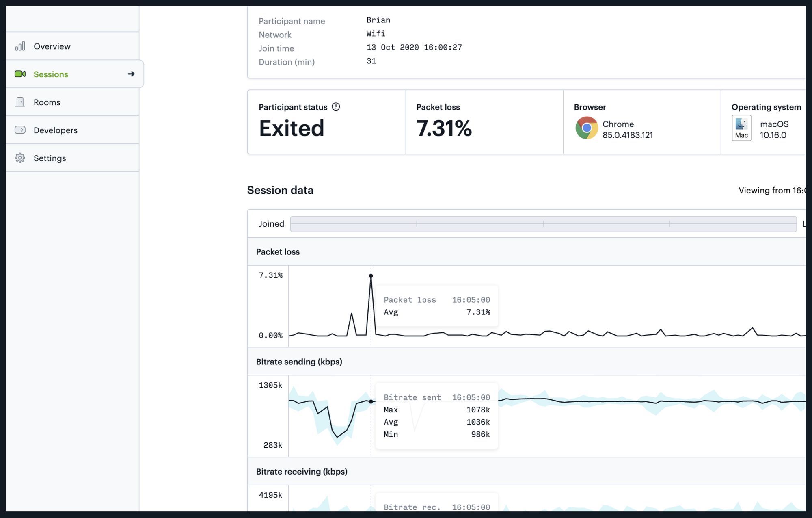Image resolution: width=812 pixels, height=518 pixels.
Task: Click the Rooms door icon
Action: [x=20, y=102]
